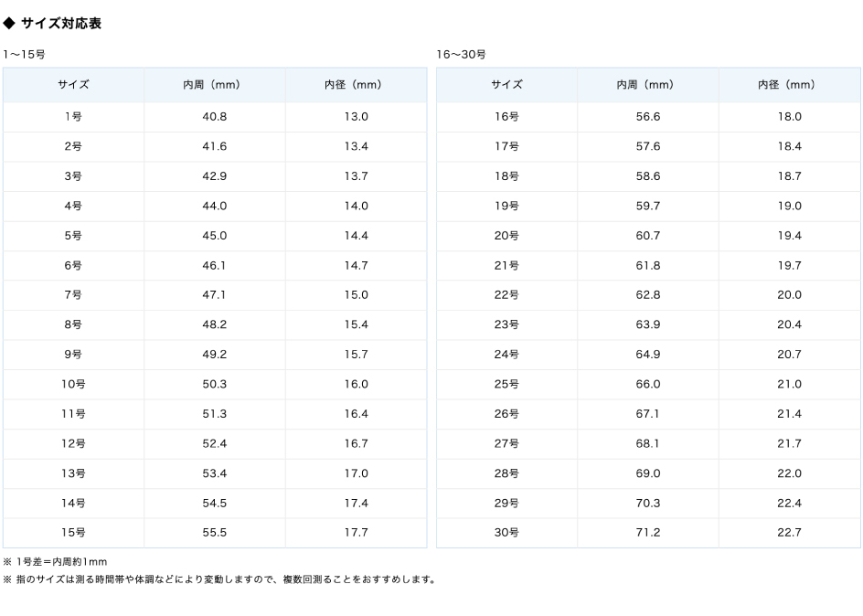Click the 30号 row in right table

click(505, 532)
